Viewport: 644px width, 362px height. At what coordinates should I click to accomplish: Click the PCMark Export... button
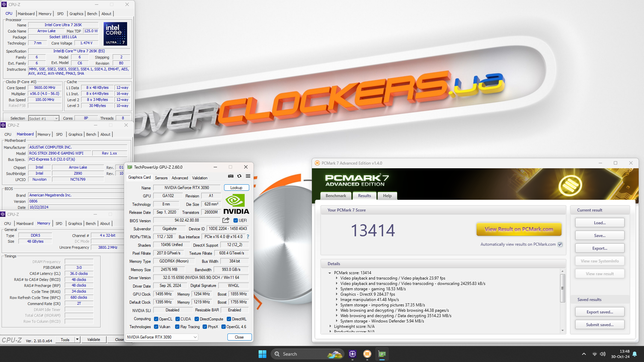(x=599, y=248)
